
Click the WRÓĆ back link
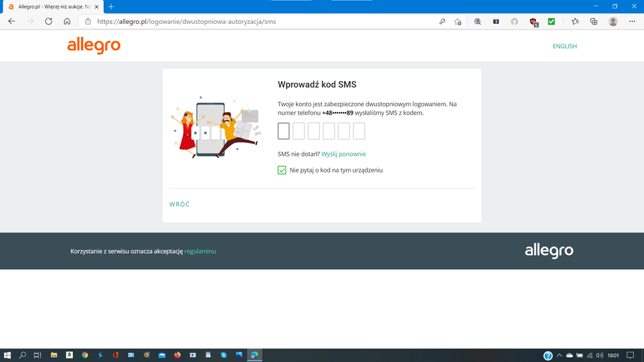[179, 204]
